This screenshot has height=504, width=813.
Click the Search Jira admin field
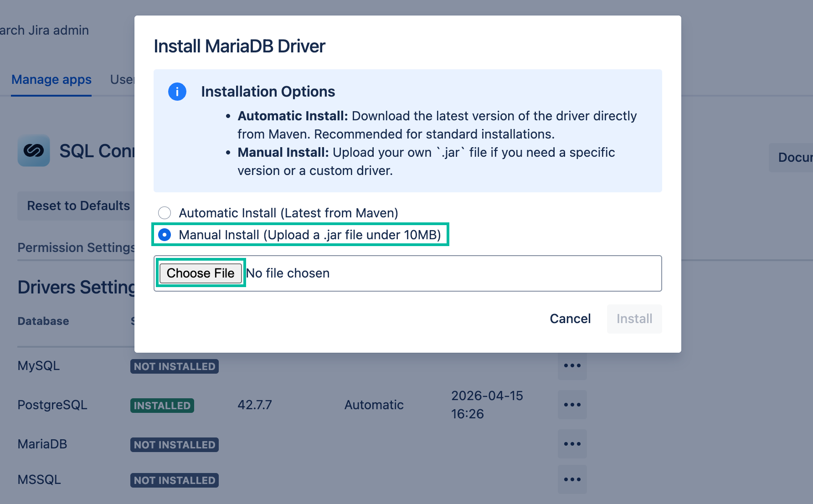pyautogui.click(x=45, y=31)
